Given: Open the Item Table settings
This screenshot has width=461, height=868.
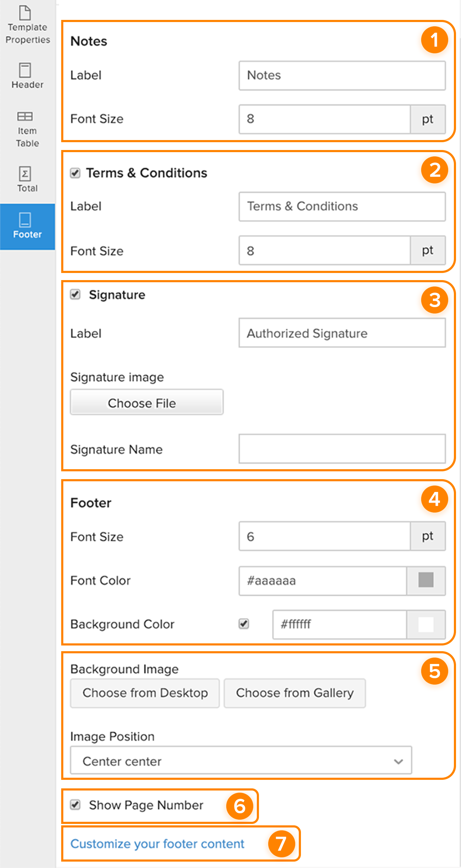Looking at the screenshot, I should tap(27, 126).
